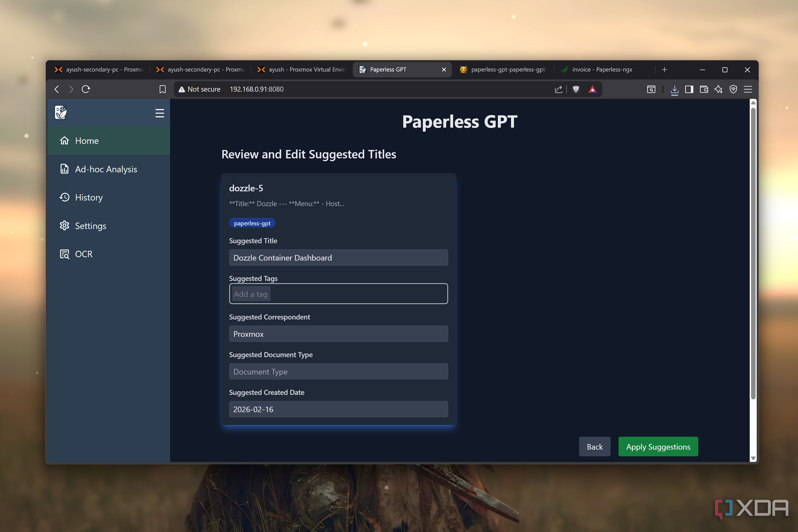798x532 pixels.
Task: Close the Paperless GPT tab
Action: point(444,69)
